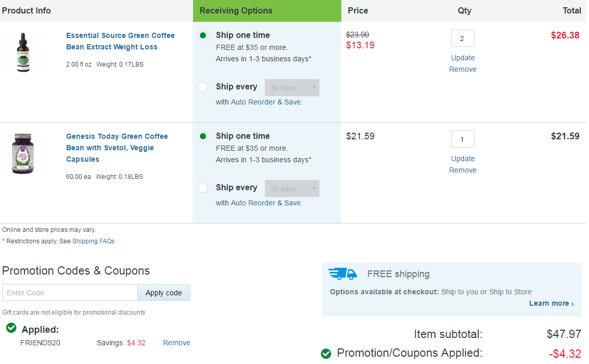Viewport: 589px width, 364px height.
Task: Click the free shipping truck icon
Action: [x=343, y=274]
